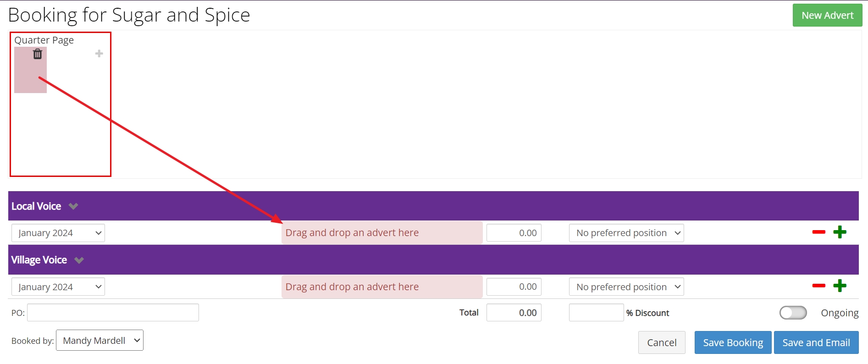868x364 pixels.
Task: Open Village Voice January 2024 month dropdown
Action: (x=58, y=287)
